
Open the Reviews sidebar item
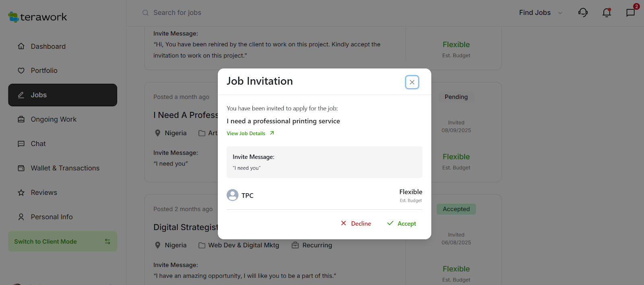(44, 192)
